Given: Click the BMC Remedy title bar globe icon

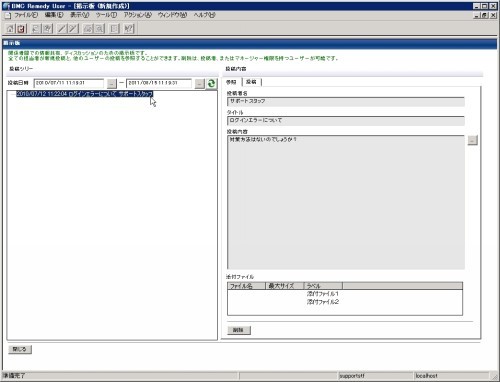Looking at the screenshot, I should pos(6,6).
